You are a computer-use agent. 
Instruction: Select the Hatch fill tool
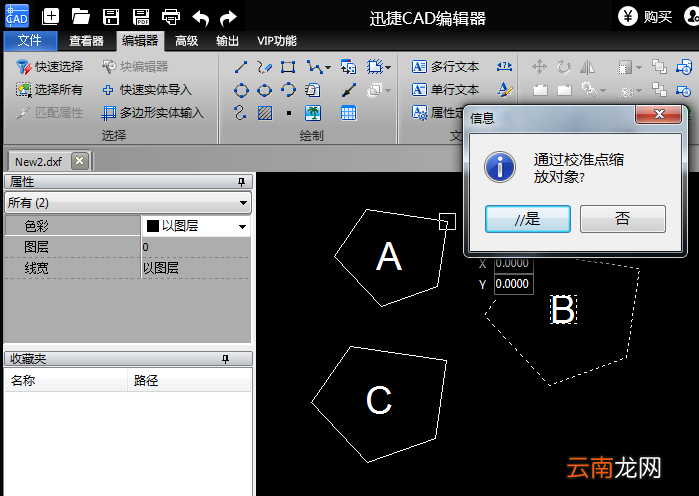265,113
